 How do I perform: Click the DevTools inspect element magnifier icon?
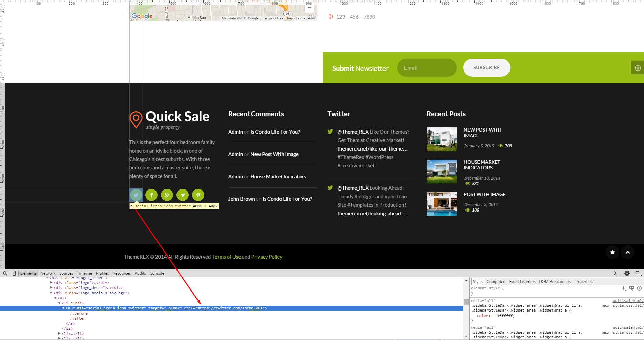5,273
